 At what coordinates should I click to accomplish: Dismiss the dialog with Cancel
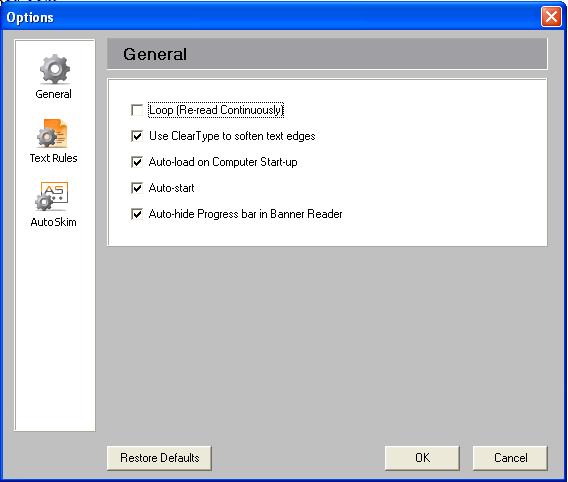click(x=510, y=458)
